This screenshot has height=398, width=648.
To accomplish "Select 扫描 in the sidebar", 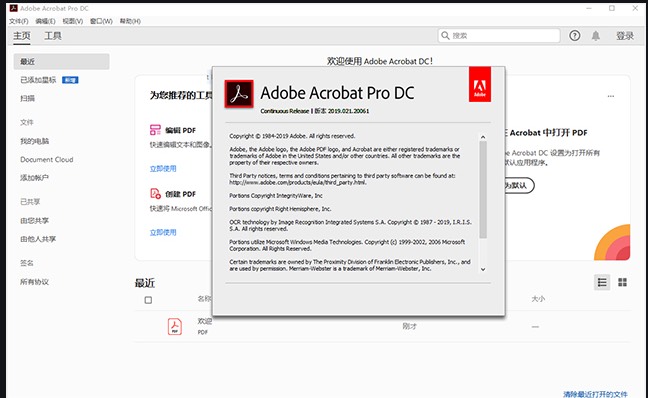I will click(27, 98).
